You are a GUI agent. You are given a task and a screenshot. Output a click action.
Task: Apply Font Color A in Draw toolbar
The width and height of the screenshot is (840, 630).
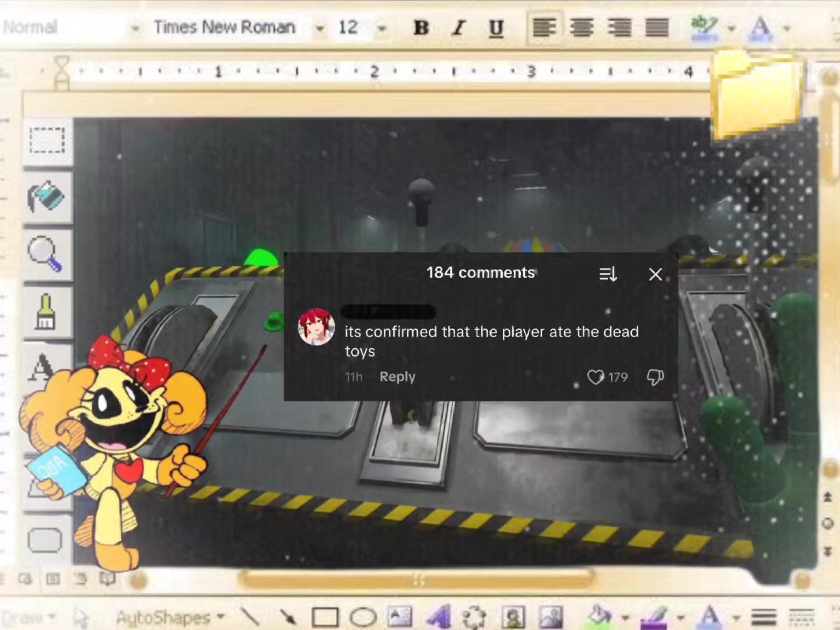[710, 616]
